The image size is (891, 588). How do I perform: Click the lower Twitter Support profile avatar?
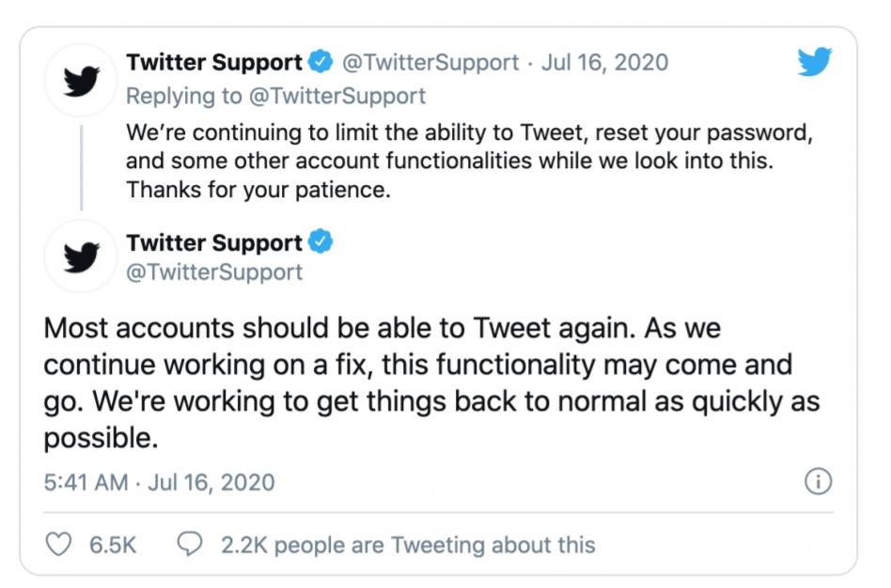80,255
